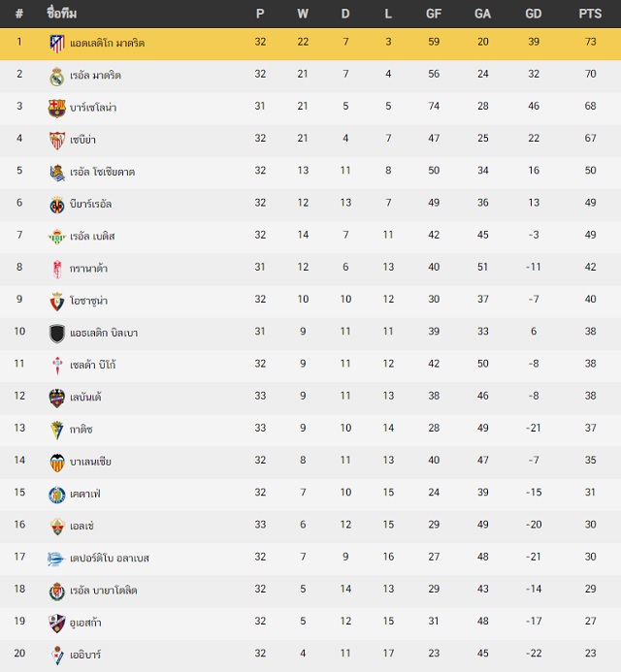Click the Alaves blue crest
Viewport: 621px width, 672px height.
click(55, 559)
